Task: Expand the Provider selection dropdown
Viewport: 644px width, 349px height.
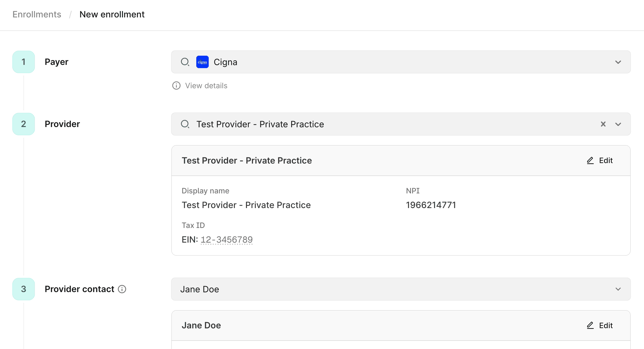Action: click(x=618, y=124)
